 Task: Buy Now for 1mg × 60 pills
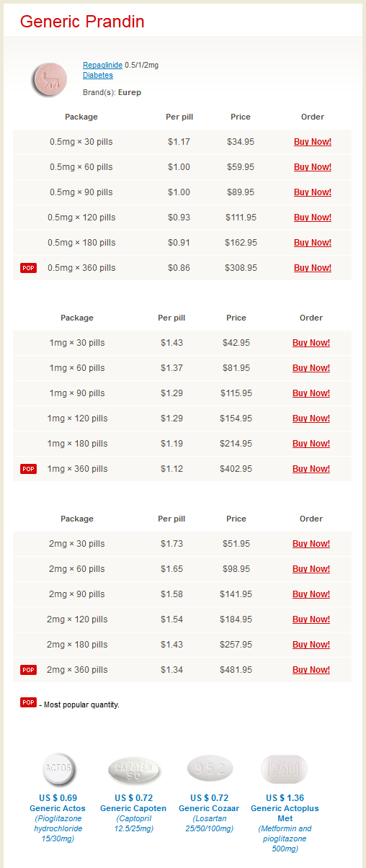pos(311,368)
